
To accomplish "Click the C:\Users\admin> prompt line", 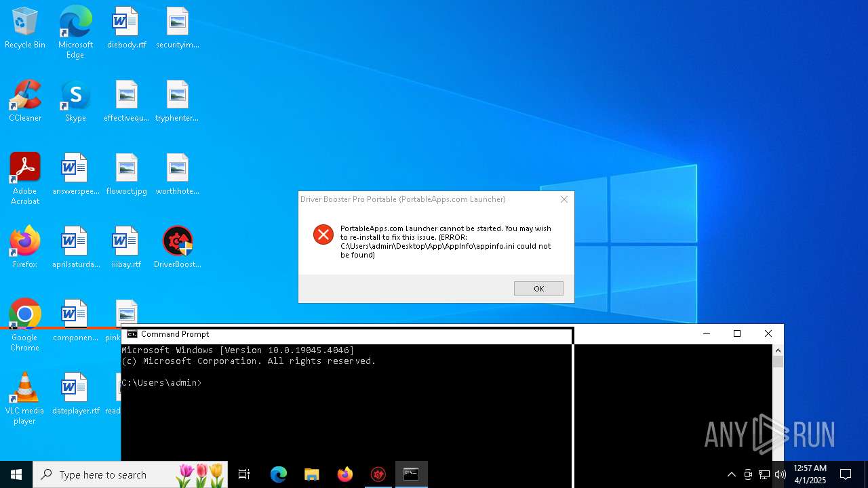I will [161, 383].
